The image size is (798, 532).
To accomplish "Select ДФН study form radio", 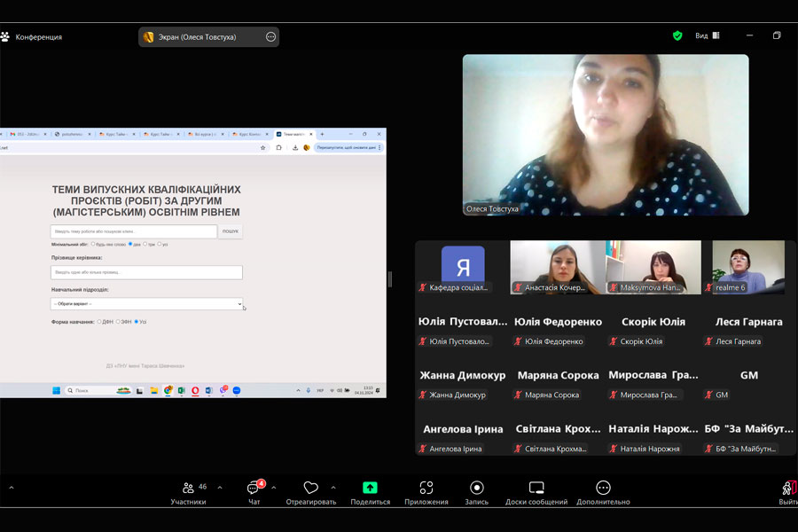I will point(99,322).
